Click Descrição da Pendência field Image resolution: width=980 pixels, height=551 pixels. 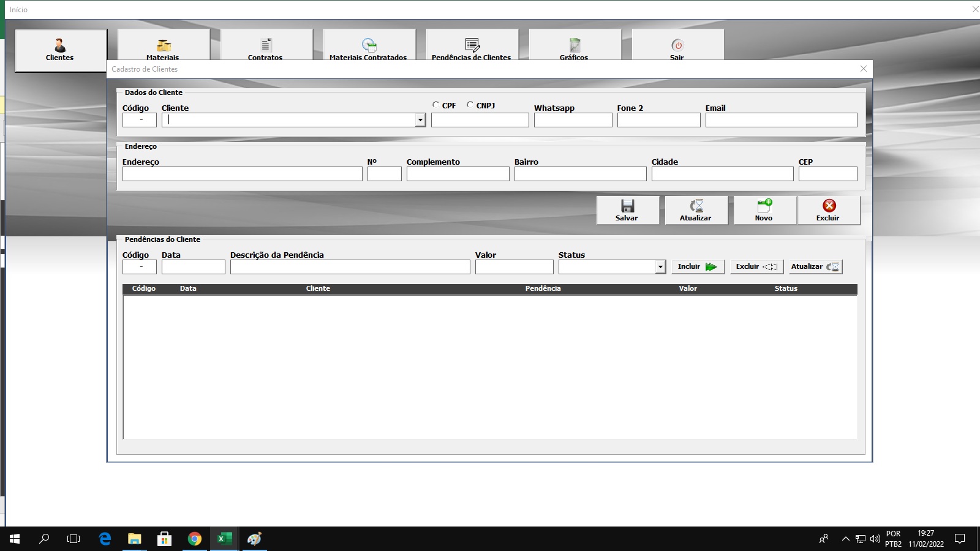350,267
